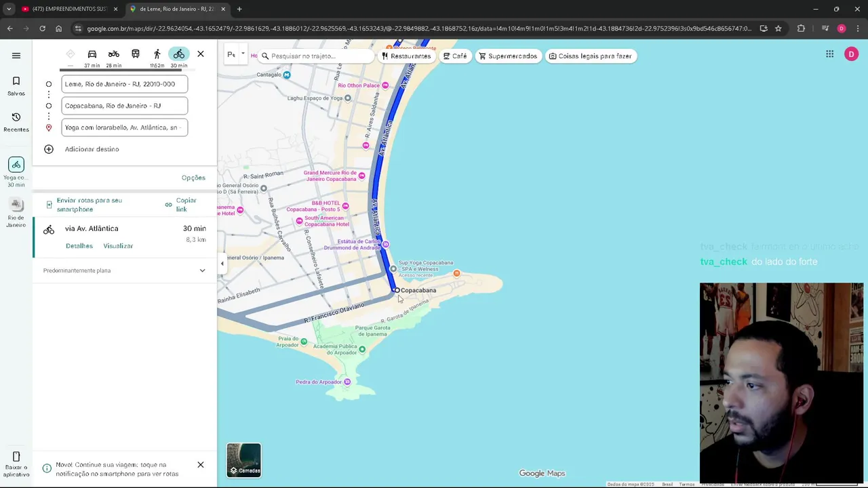Click install app icon in address bar
This screenshot has width=868, height=488.
tap(764, 28)
